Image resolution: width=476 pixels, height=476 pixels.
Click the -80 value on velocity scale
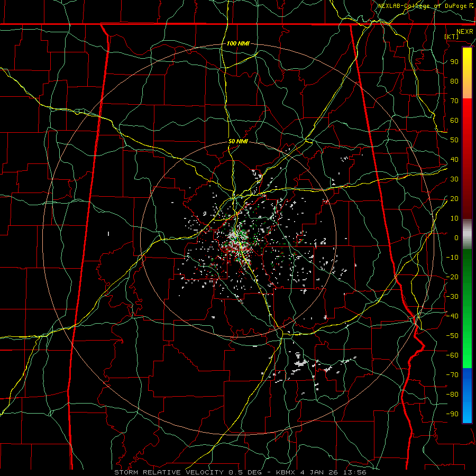click(452, 395)
